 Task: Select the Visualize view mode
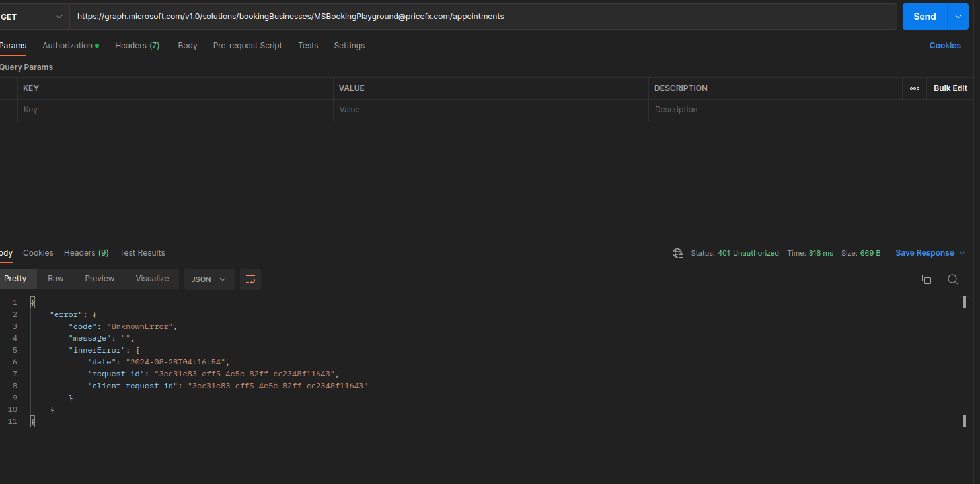pyautogui.click(x=152, y=279)
